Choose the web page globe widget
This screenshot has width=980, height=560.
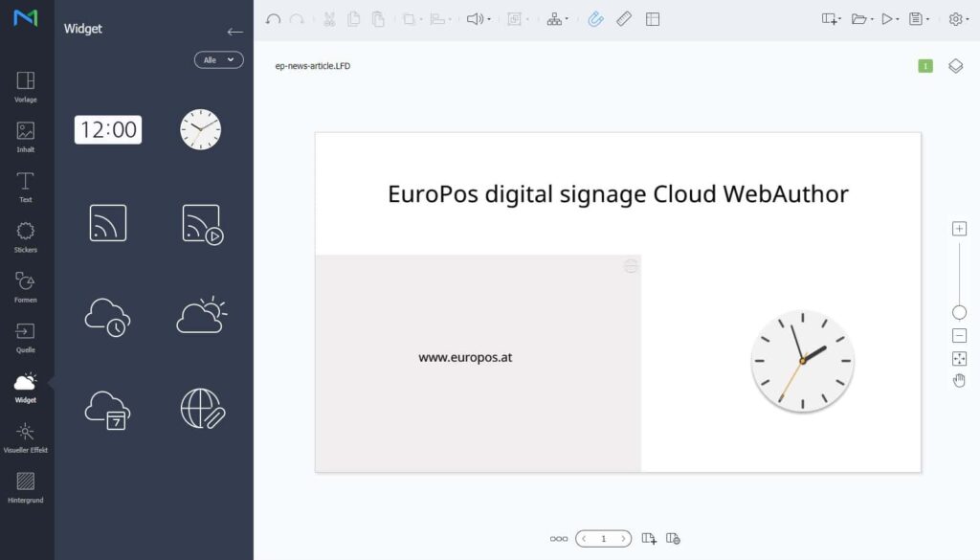click(x=203, y=409)
